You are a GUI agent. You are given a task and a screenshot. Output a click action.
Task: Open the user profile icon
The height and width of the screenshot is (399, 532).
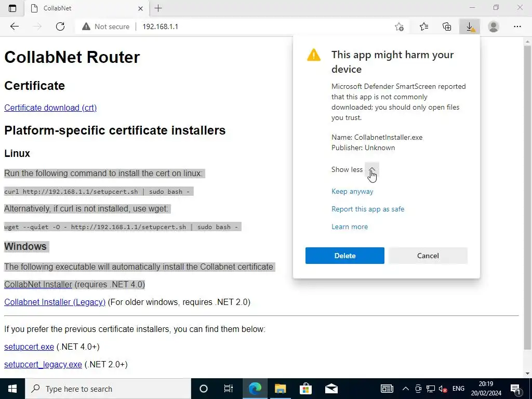(494, 26)
